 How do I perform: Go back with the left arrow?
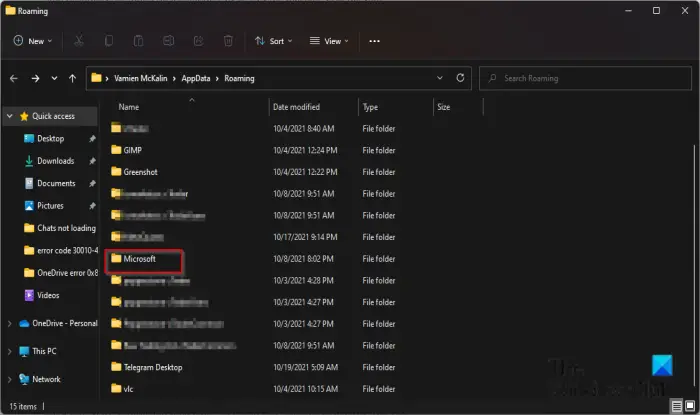point(14,79)
